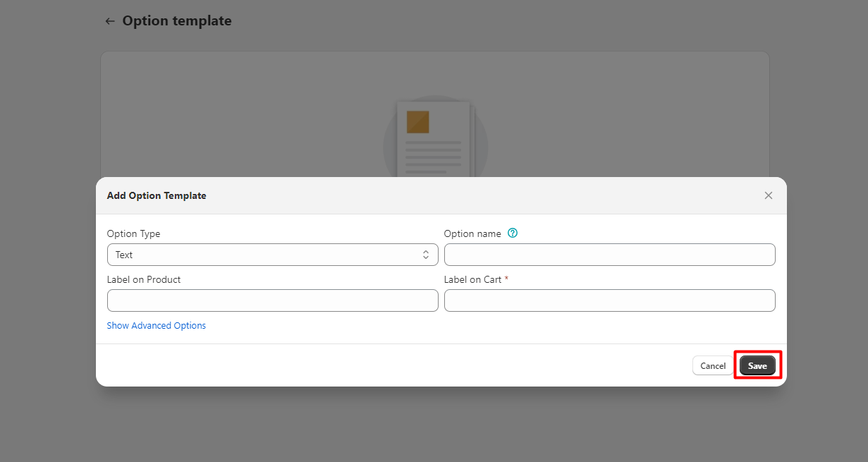
Task: Save the option template
Action: click(x=757, y=365)
